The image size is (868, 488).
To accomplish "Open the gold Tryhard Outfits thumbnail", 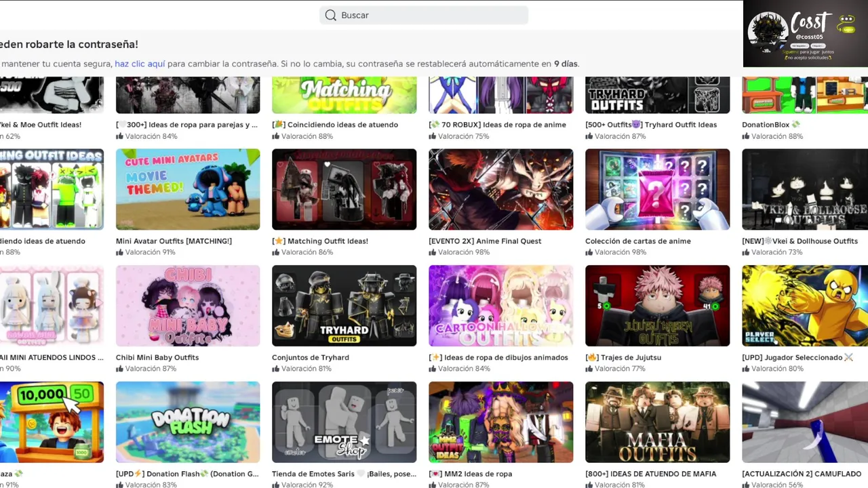I will [x=344, y=306].
